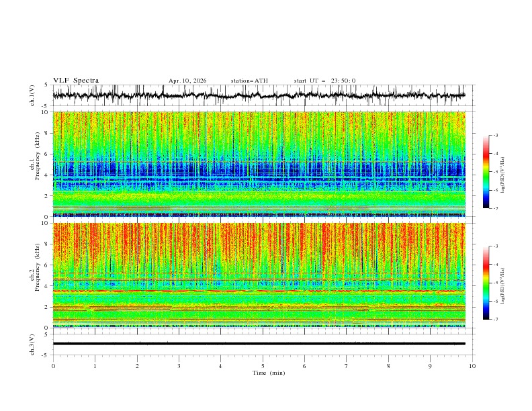Viewport: 532px width, 411px height.
Task: Click the log(PSD) label beside ch.1 colorbar
Action: (503, 175)
